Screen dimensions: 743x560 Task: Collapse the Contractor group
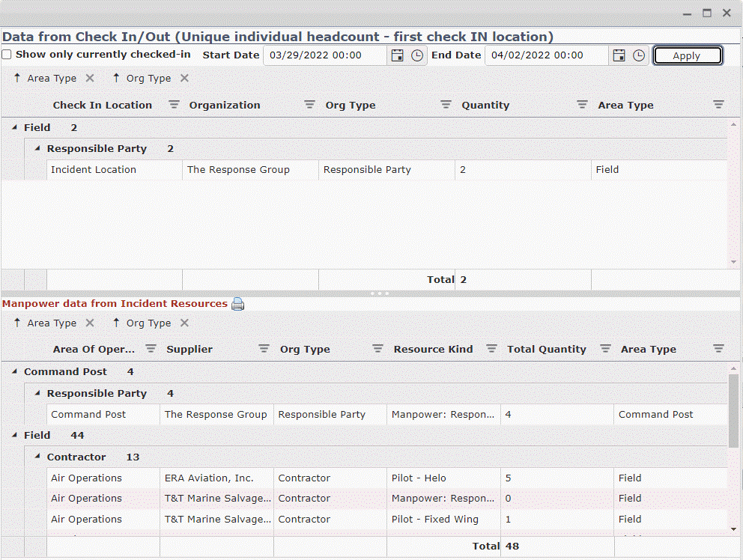(36, 457)
